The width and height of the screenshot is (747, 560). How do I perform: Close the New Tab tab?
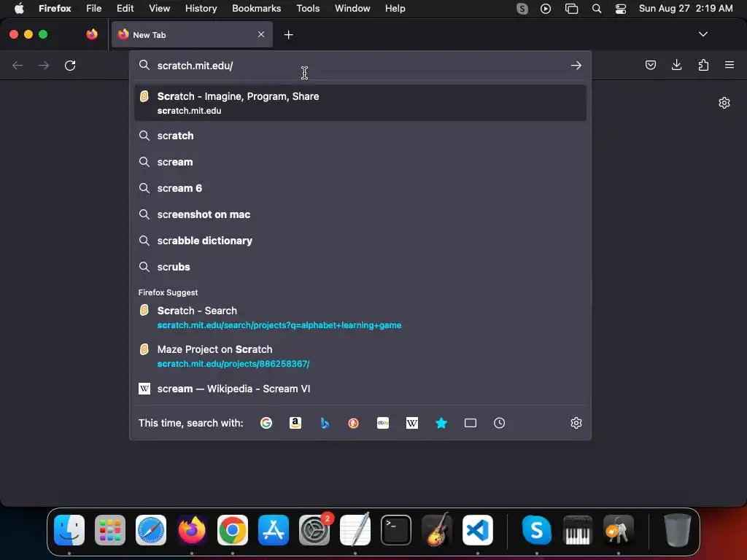click(261, 34)
